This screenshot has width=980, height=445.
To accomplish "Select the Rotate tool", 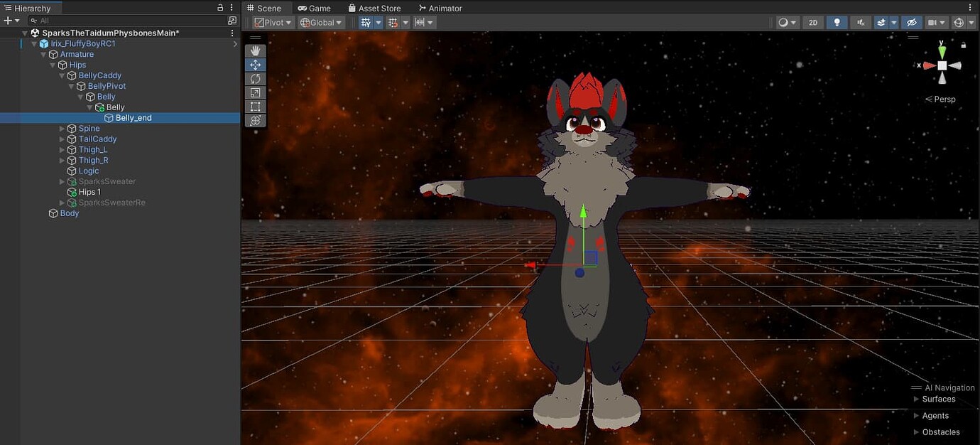I will pyautogui.click(x=256, y=79).
